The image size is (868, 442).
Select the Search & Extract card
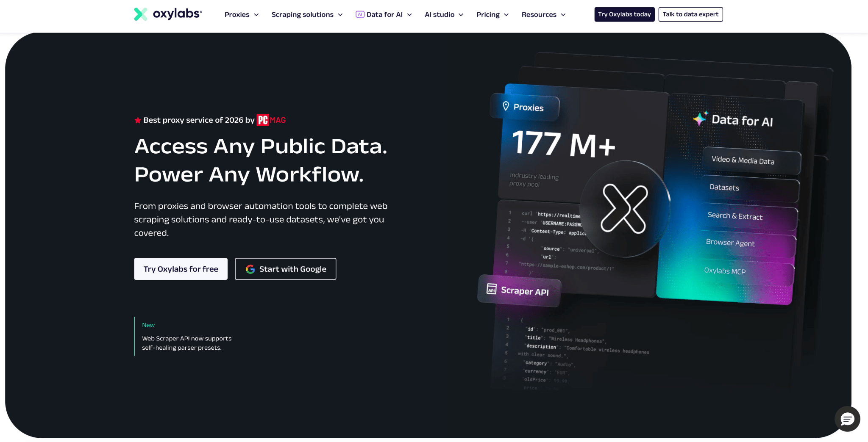coord(734,216)
